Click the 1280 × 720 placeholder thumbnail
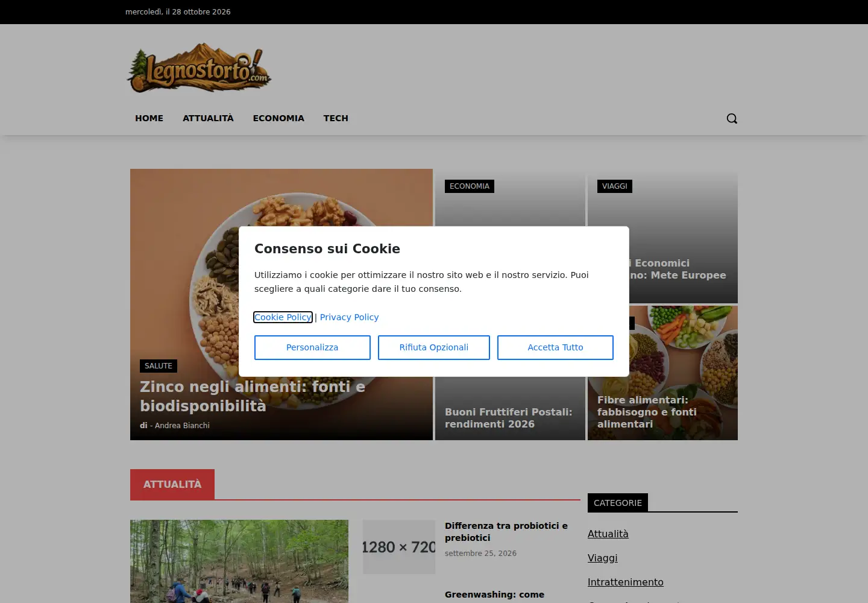 pos(399,547)
